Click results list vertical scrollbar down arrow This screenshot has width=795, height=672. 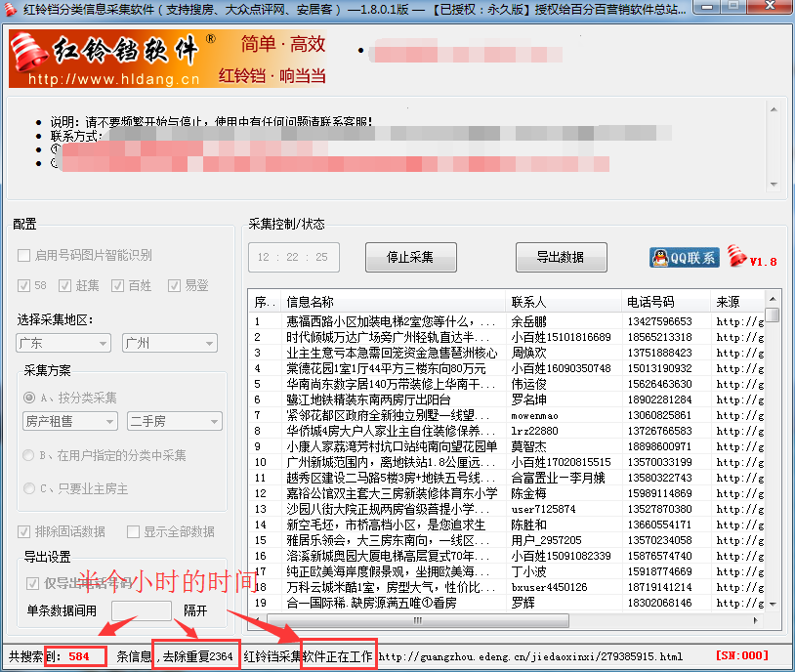click(x=773, y=604)
